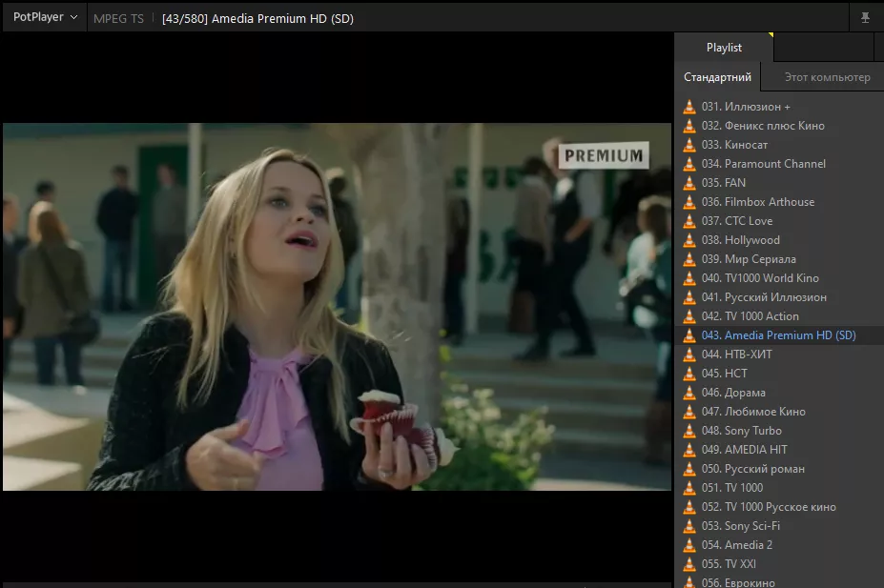884x588 pixels.
Task: Choose 033. Киносат from the playlist
Action: click(x=780, y=145)
